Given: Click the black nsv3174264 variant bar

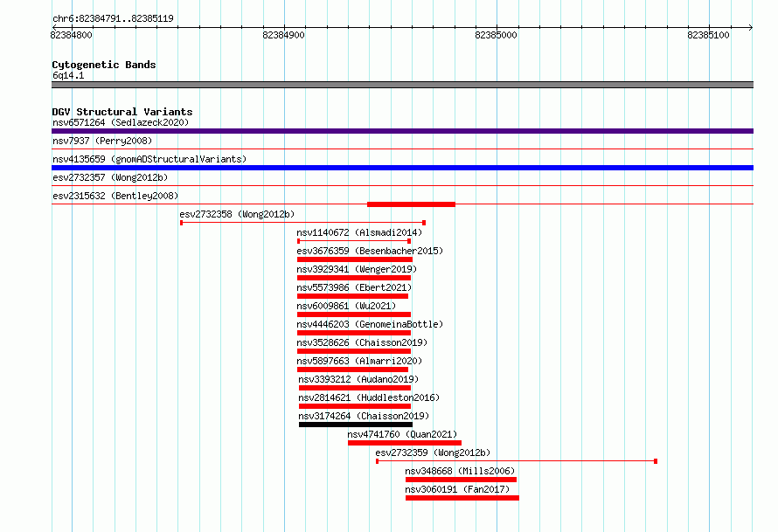Looking at the screenshot, I should click(355, 425).
